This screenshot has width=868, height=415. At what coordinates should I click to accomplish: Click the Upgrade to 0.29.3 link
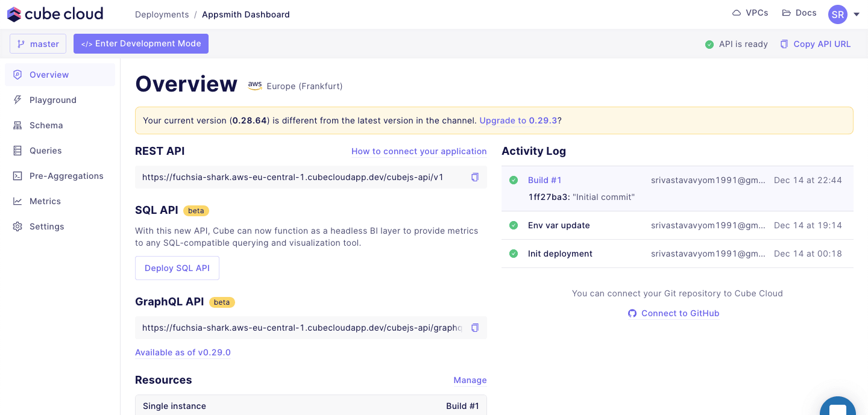click(518, 120)
